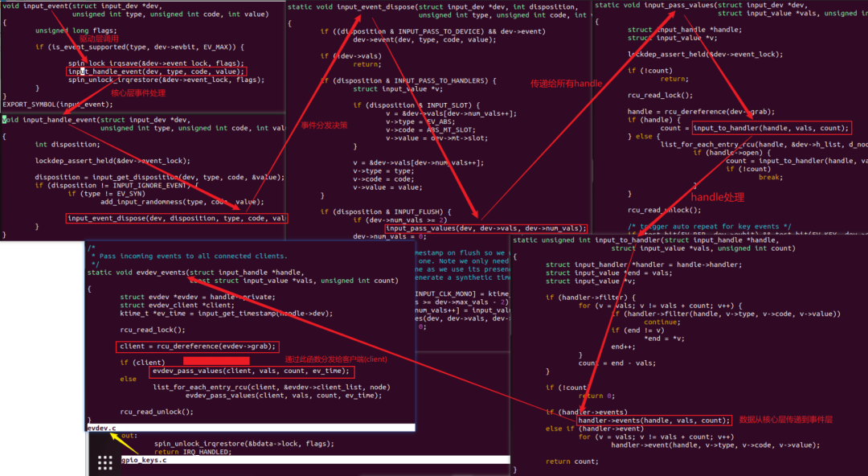Click the 'if (end != v)' condition
Image resolution: width=868 pixels, height=476 pixels.
637,330
